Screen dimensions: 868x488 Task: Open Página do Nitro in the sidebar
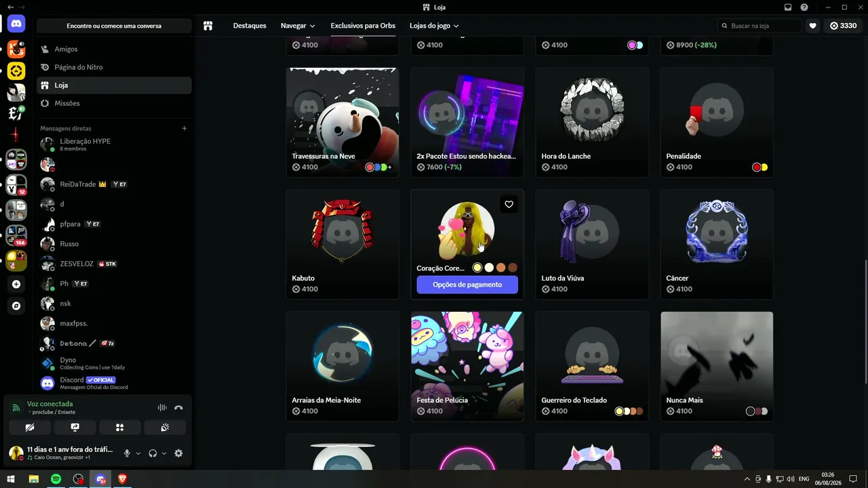tap(114, 67)
